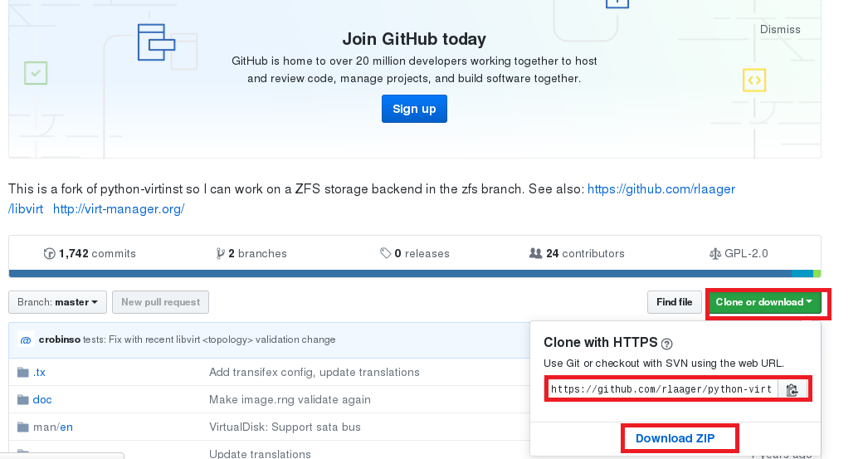Click the commits clock icon
The width and height of the screenshot is (868, 459).
coord(49,254)
